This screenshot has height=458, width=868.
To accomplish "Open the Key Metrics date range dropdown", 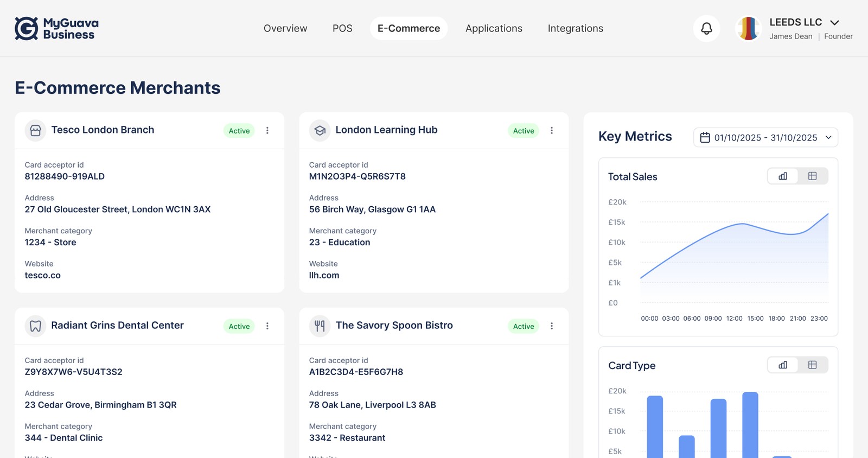I will tap(765, 137).
